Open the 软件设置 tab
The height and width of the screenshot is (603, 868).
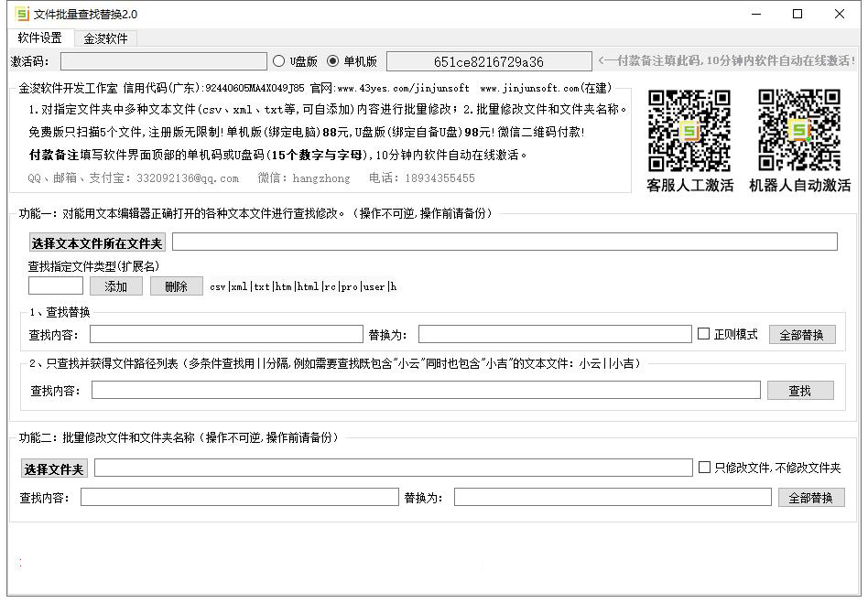[x=40, y=38]
